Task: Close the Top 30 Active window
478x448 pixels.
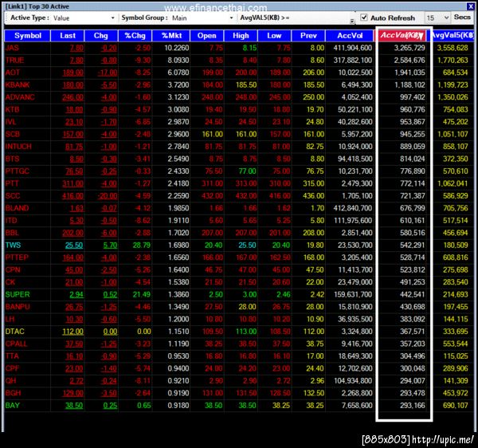Action: (x=470, y=6)
